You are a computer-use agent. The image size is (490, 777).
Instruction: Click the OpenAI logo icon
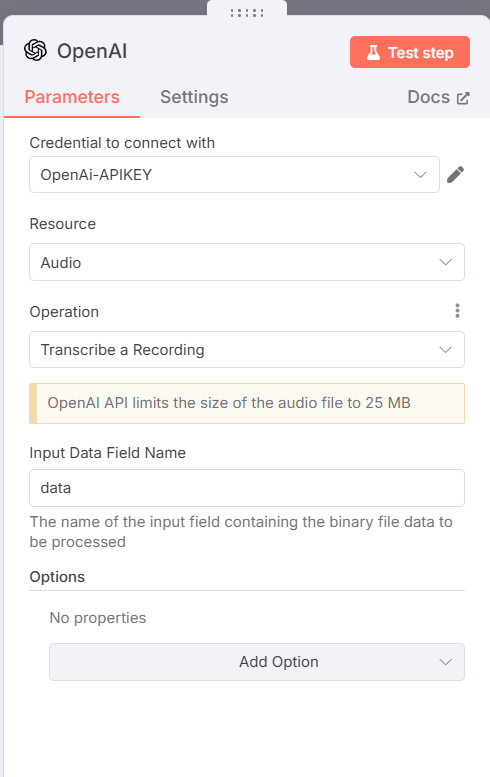35,51
